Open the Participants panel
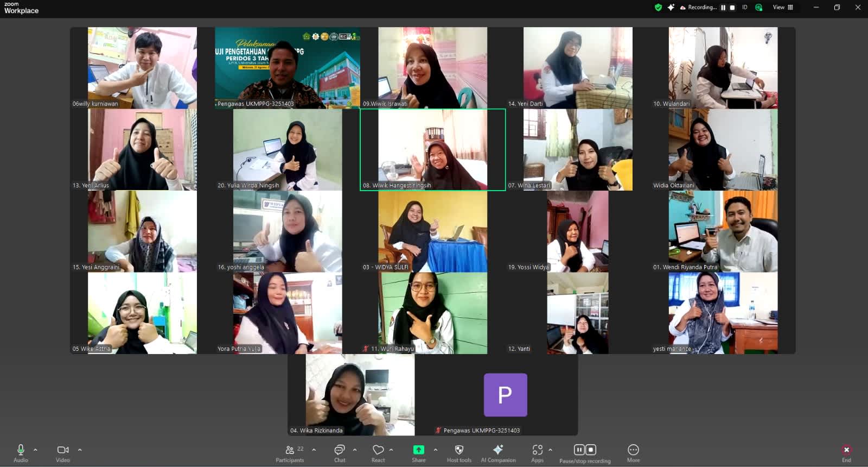This screenshot has height=467, width=868. click(290, 450)
